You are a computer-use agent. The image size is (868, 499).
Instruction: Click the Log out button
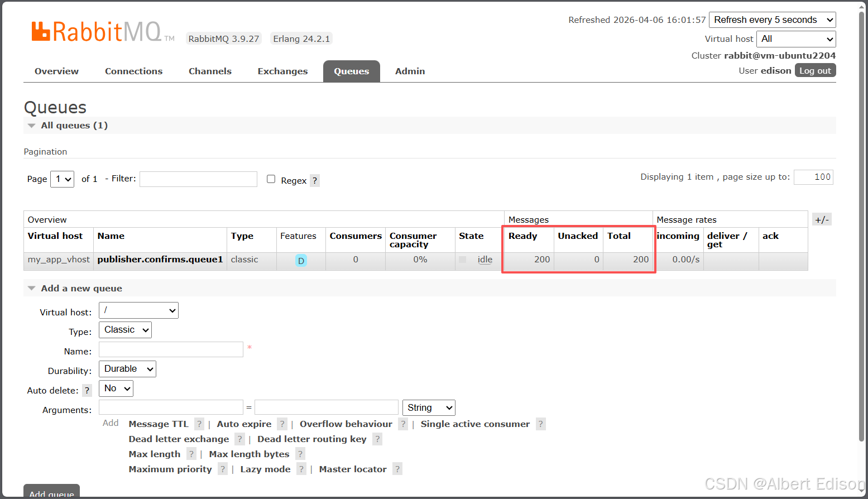pyautogui.click(x=816, y=71)
